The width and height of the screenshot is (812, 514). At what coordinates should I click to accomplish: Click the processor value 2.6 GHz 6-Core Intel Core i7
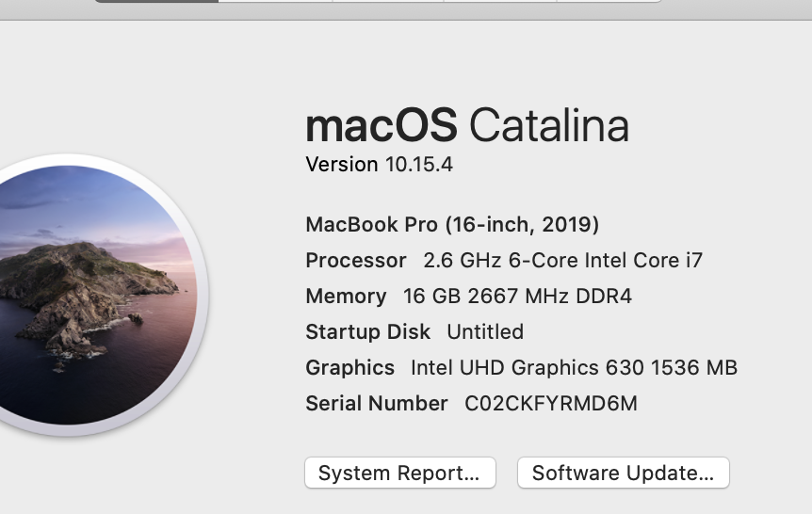tap(563, 261)
